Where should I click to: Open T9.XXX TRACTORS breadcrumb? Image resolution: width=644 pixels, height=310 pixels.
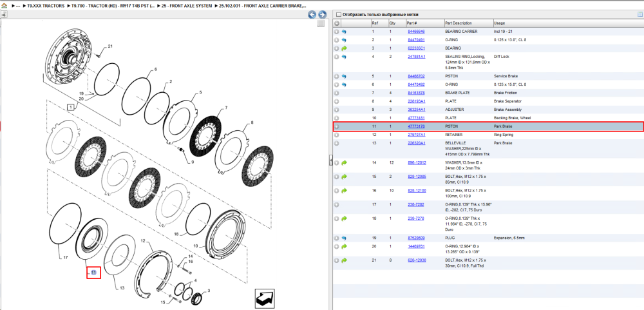point(46,6)
